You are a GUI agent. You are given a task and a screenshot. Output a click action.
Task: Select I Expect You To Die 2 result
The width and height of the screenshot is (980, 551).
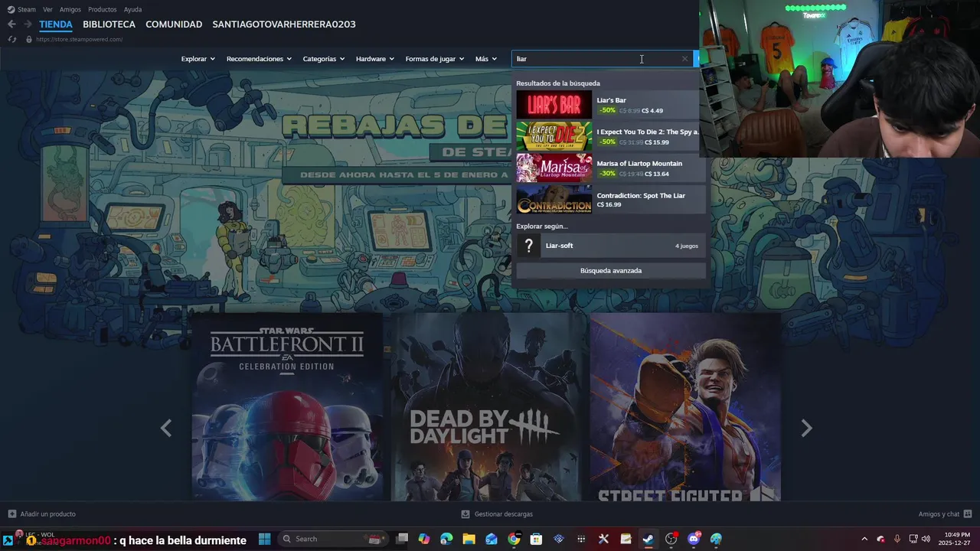tap(611, 137)
